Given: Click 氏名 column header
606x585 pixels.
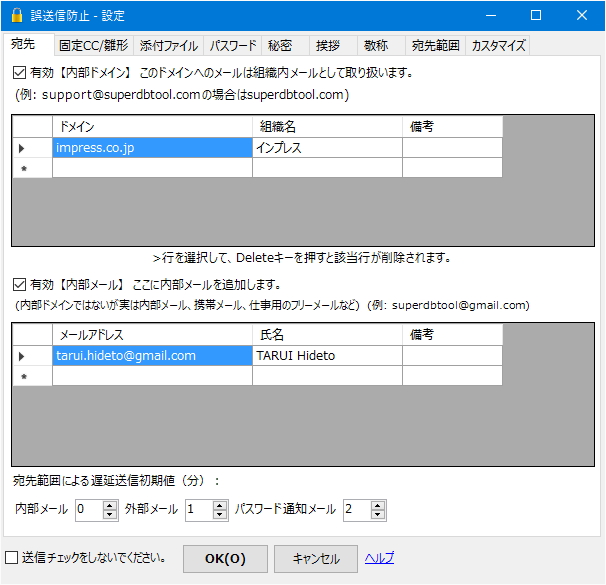Looking at the screenshot, I should pos(327,334).
